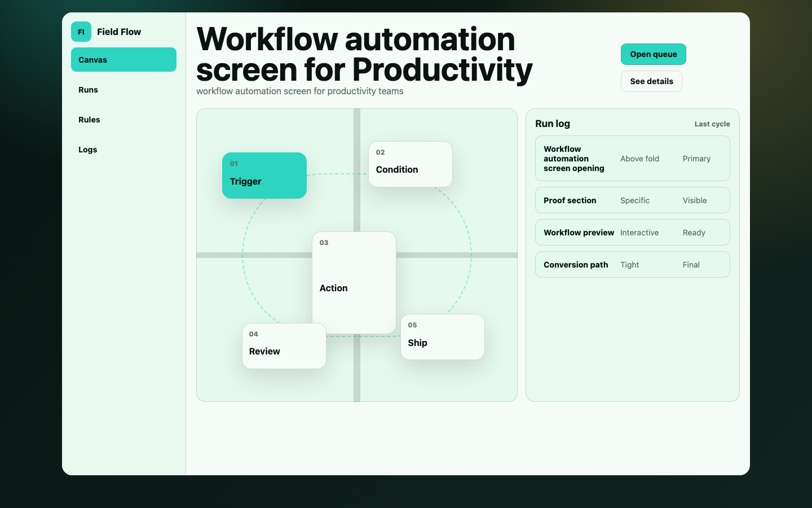The height and width of the screenshot is (508, 812).
Task: Select the Canvas sidebar item
Action: 123,60
